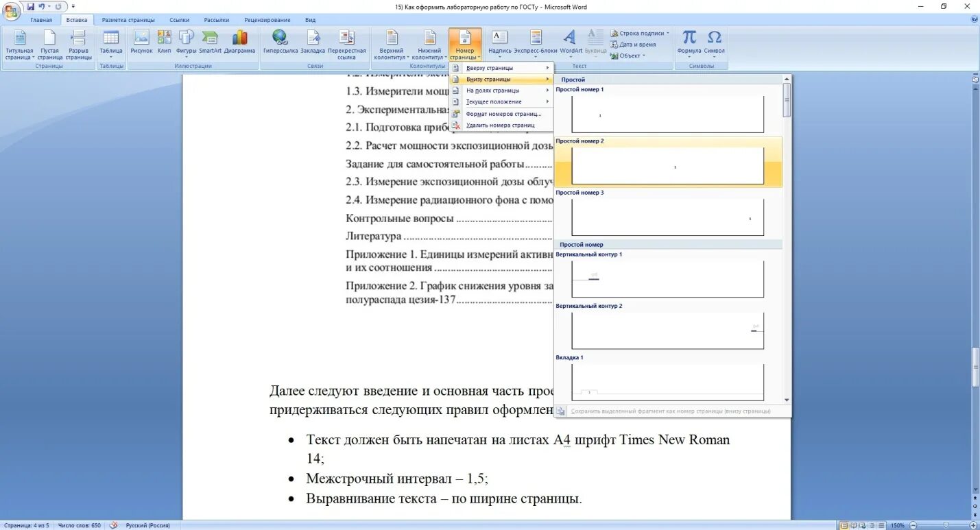
Task: Insert SmartArt graphic
Action: pos(211,43)
